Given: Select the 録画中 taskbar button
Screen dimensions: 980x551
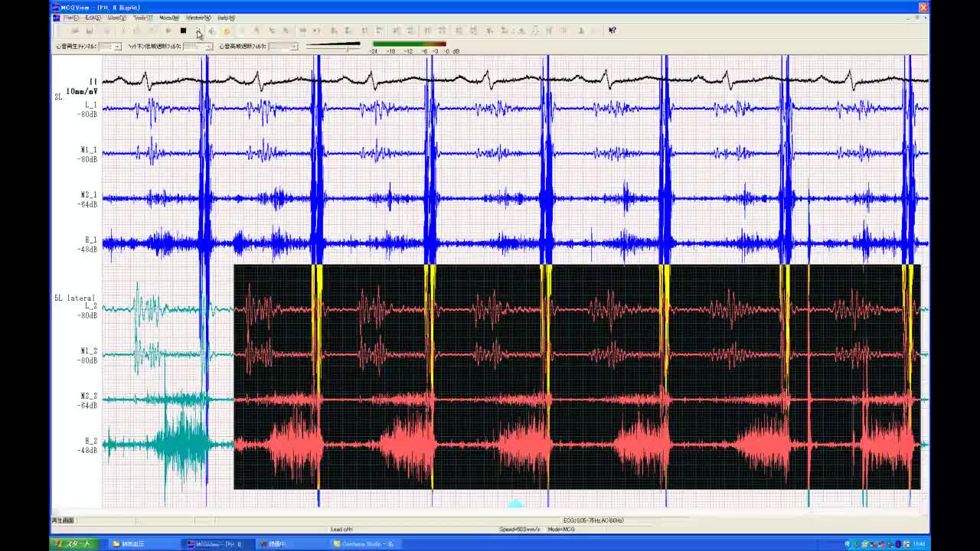Looking at the screenshot, I should [276, 544].
